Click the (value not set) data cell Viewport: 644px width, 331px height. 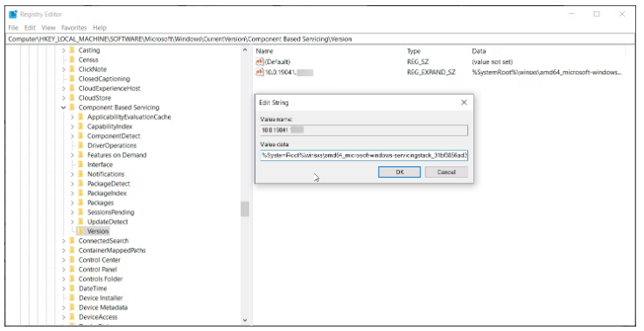(492, 61)
